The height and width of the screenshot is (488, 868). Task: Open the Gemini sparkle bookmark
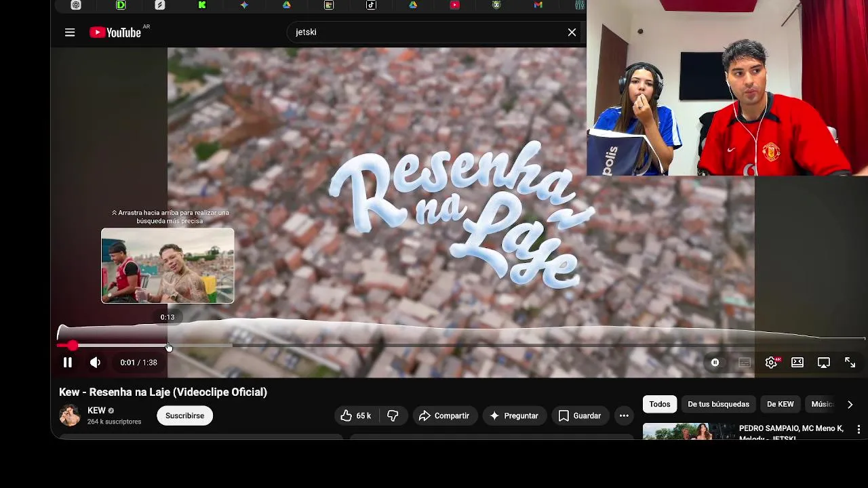pyautogui.click(x=244, y=5)
